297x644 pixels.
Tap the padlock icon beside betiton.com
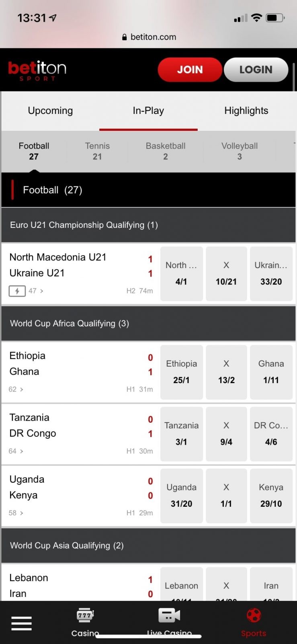pyautogui.click(x=124, y=37)
